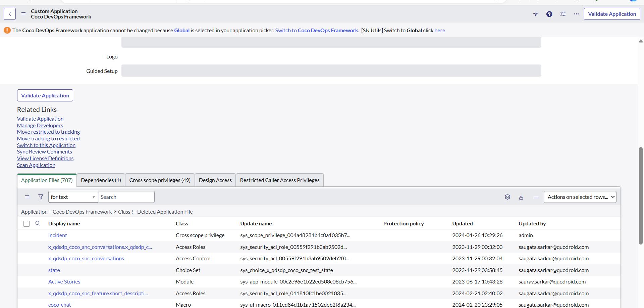Open the coco-chat macro record
The image size is (644, 308).
59,305
